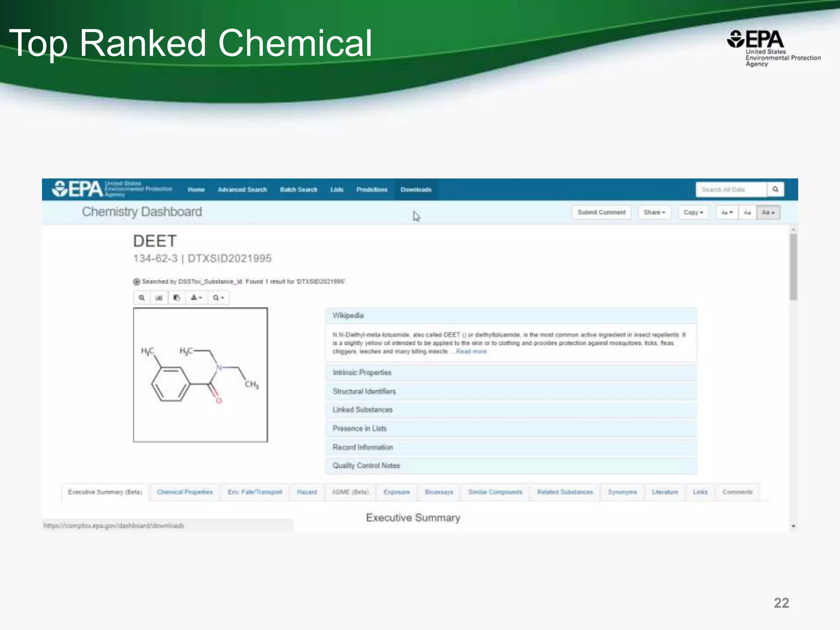
Task: Open the Predictions menu item
Action: [372, 189]
